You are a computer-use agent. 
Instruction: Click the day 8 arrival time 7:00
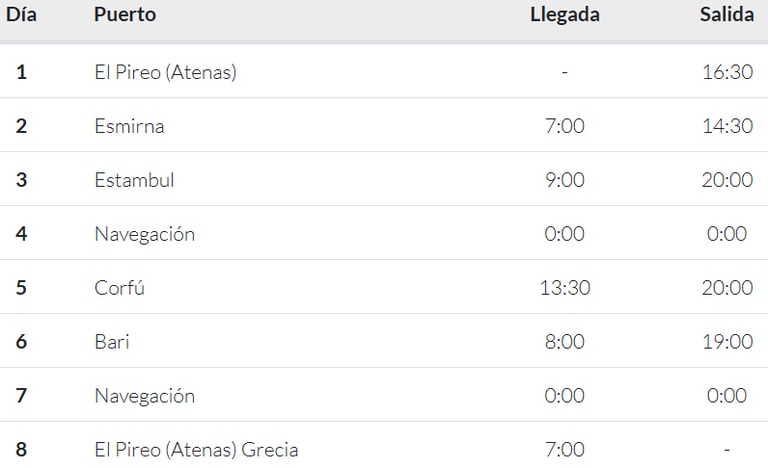click(x=565, y=449)
